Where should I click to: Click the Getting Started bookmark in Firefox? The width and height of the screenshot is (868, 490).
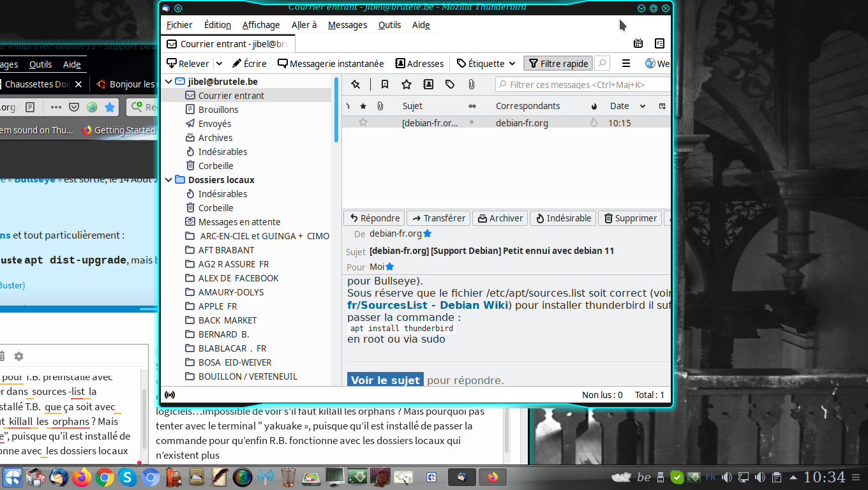[119, 130]
